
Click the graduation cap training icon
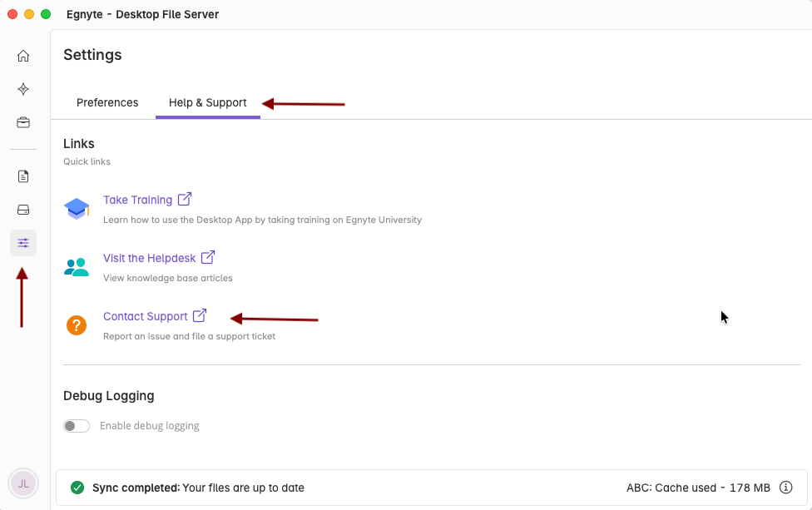coord(77,209)
